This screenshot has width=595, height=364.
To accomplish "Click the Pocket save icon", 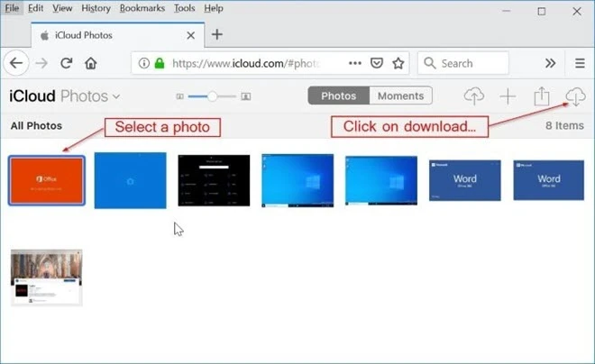I will coord(377,63).
